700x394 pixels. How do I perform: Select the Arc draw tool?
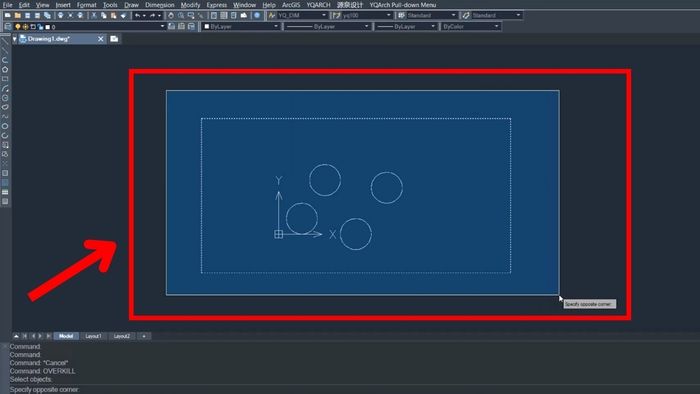5,88
